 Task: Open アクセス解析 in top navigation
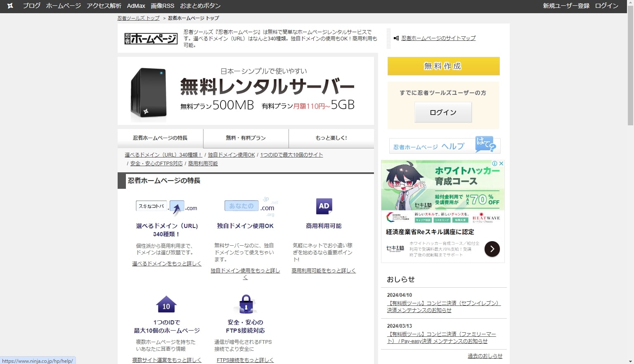[104, 6]
